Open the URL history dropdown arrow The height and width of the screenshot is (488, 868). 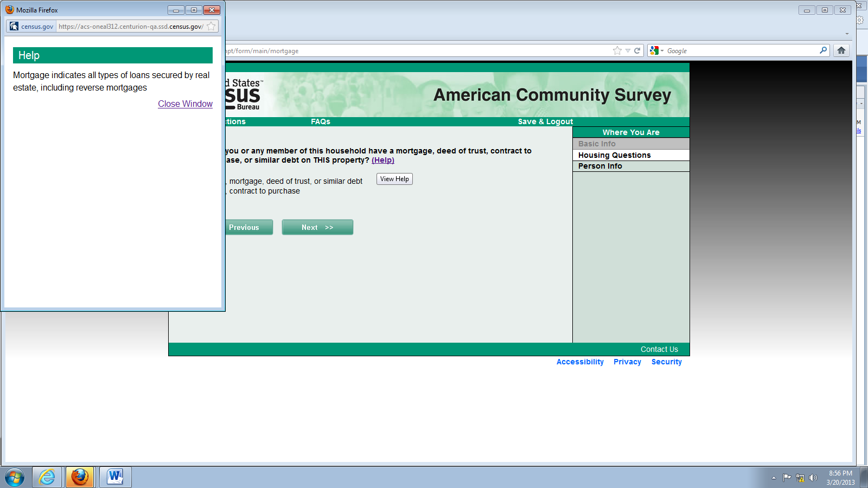(x=628, y=50)
